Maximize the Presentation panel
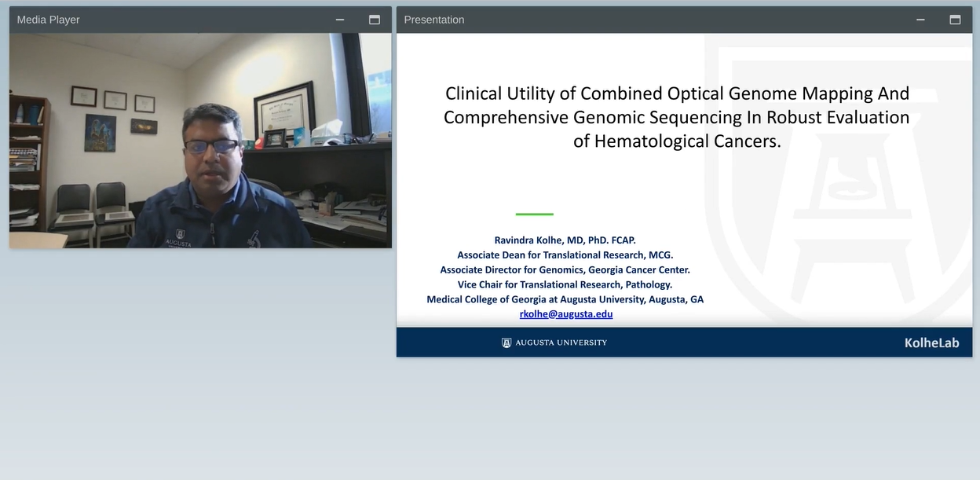Image resolution: width=980 pixels, height=480 pixels. pyautogui.click(x=955, y=20)
